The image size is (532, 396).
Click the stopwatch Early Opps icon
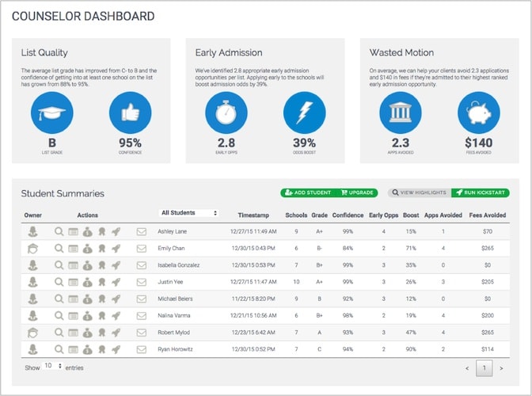pyautogui.click(x=226, y=112)
